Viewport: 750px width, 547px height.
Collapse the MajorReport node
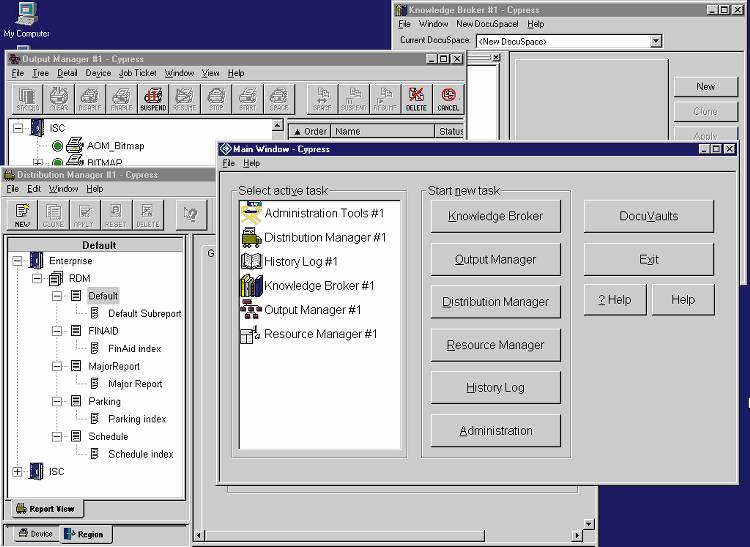pyautogui.click(x=57, y=366)
